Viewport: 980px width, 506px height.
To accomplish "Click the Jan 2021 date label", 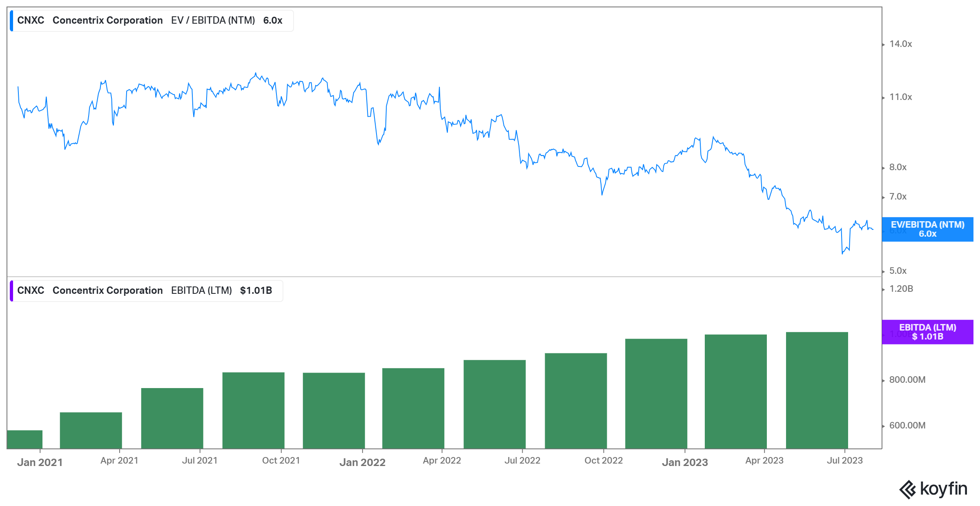I will [40, 462].
